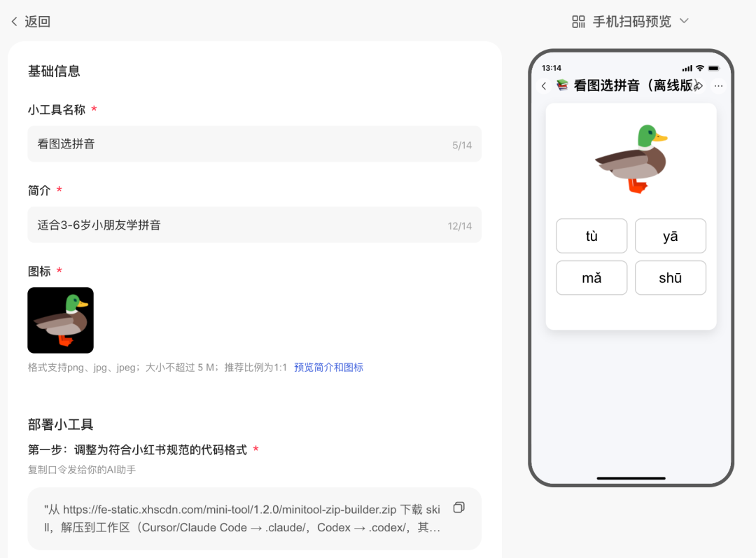Copy the deployment prompt with copy icon

(x=459, y=508)
